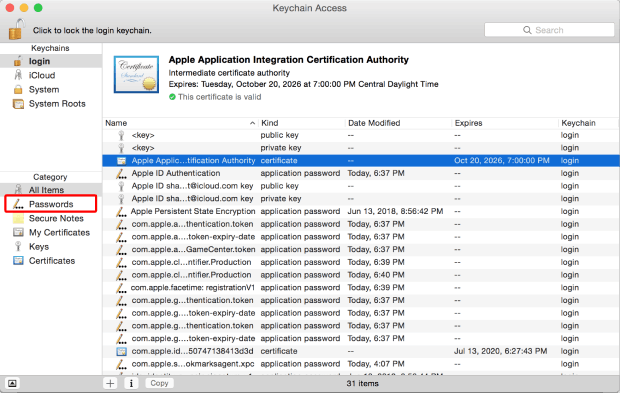The width and height of the screenshot is (620, 393).
Task: Click the certificate icon in the selected row
Action: coord(121,161)
